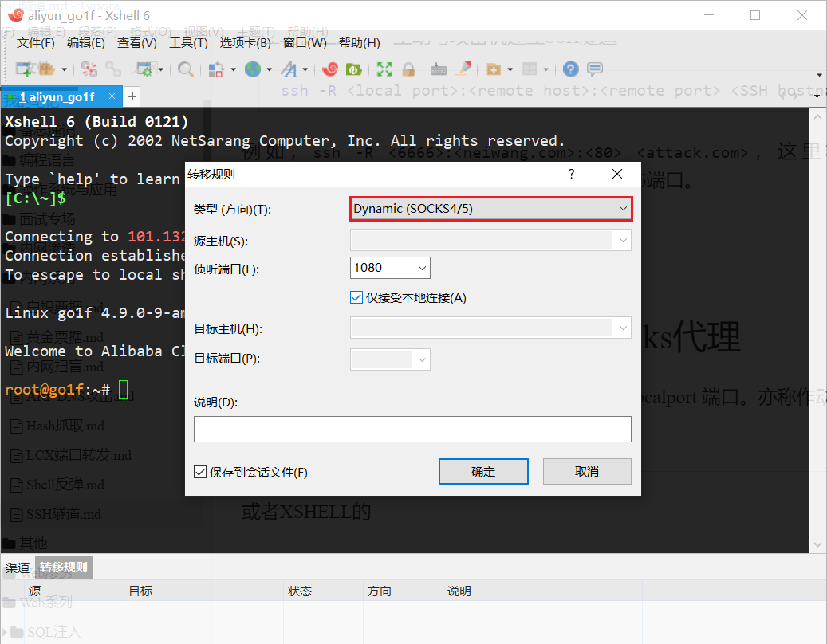Click the Reconnect chain-link icon
The image size is (827, 644).
click(x=113, y=69)
